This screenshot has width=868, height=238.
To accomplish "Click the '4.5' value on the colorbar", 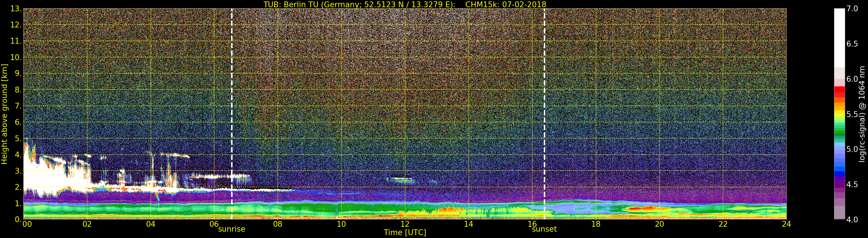I will (x=852, y=185).
